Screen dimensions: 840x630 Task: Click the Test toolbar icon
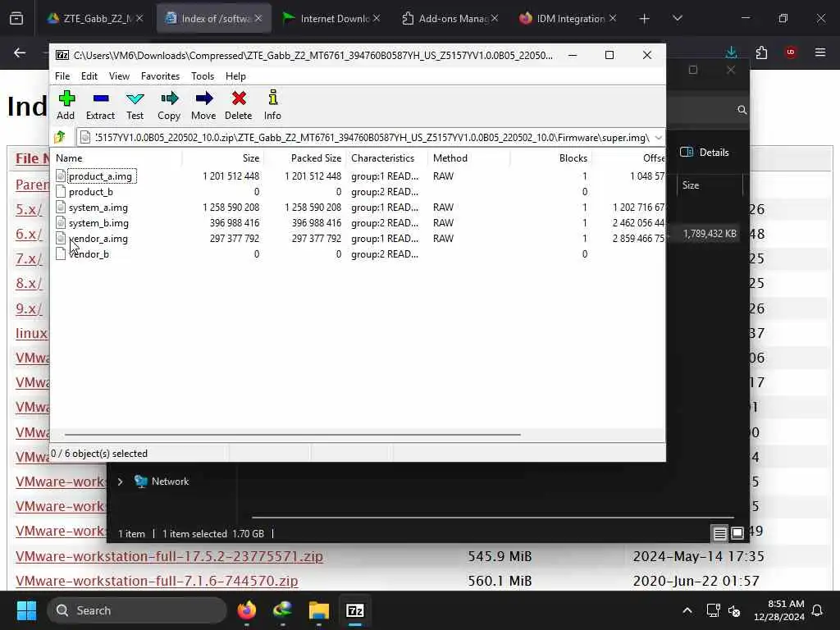tap(135, 105)
